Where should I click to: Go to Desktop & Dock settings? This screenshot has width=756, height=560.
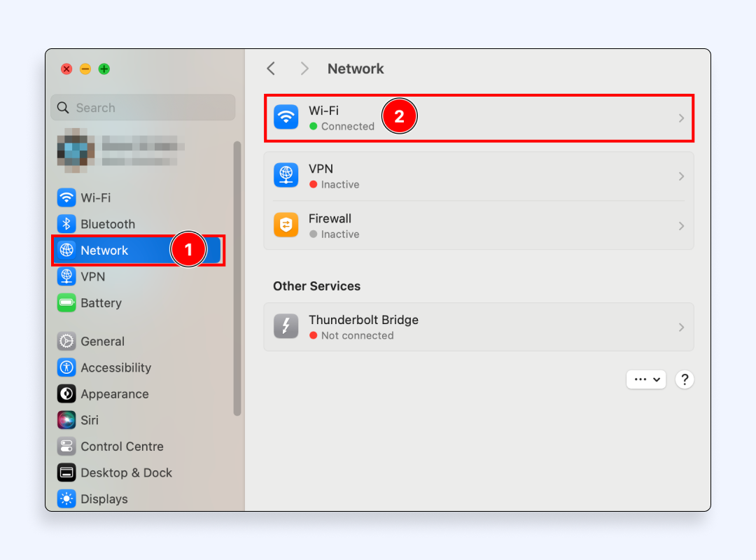tap(126, 473)
